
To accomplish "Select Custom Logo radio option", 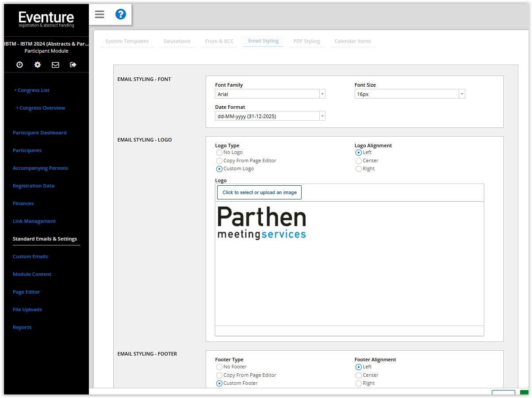I will [x=219, y=169].
